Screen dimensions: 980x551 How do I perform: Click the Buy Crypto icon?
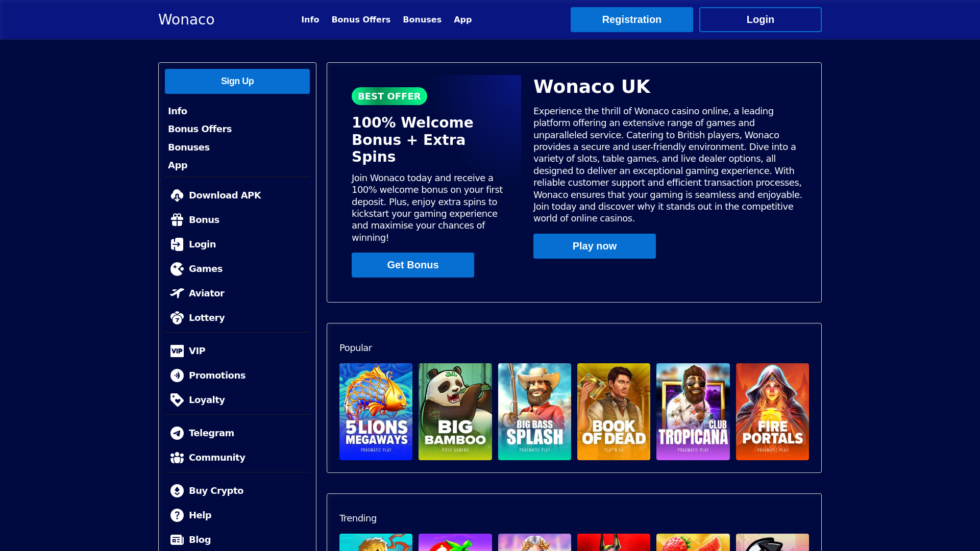pos(177,491)
